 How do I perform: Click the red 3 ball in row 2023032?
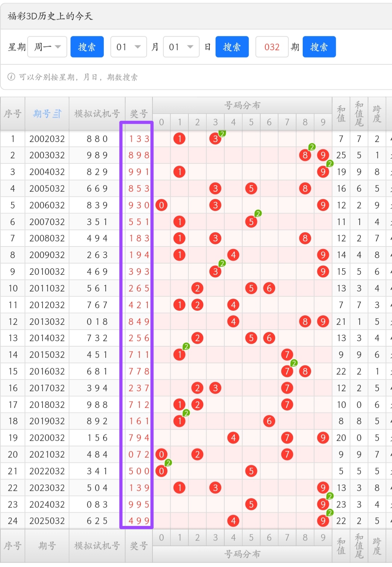pyautogui.click(x=215, y=488)
